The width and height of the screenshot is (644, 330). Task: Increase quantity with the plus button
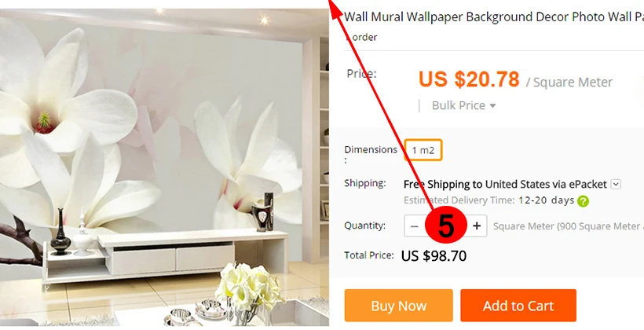(x=477, y=226)
